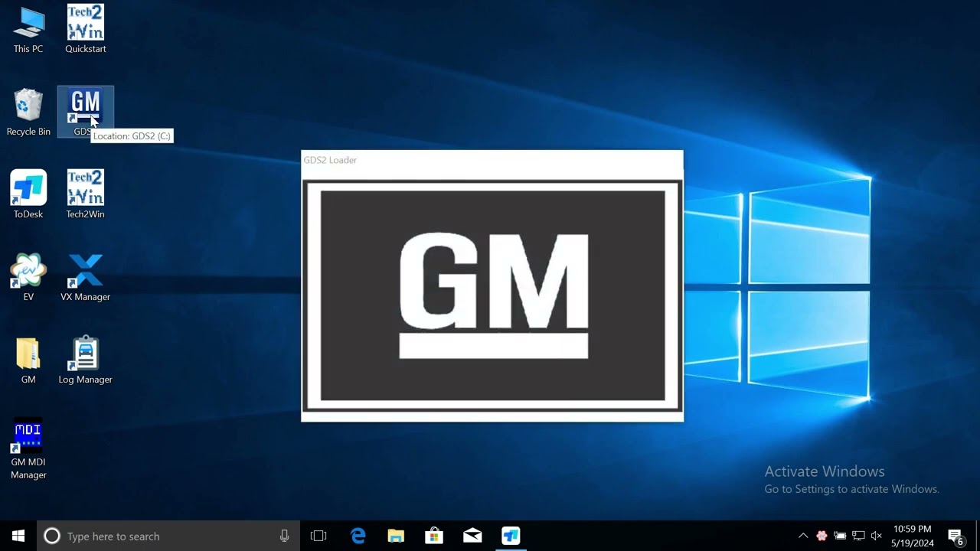Open network status tray icon

coord(858,536)
